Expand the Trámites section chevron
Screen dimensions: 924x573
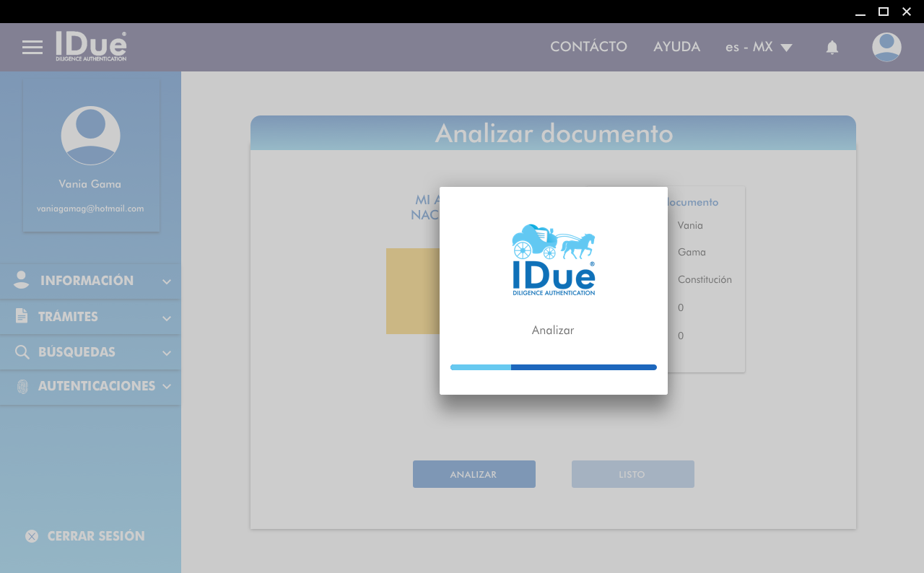click(167, 318)
